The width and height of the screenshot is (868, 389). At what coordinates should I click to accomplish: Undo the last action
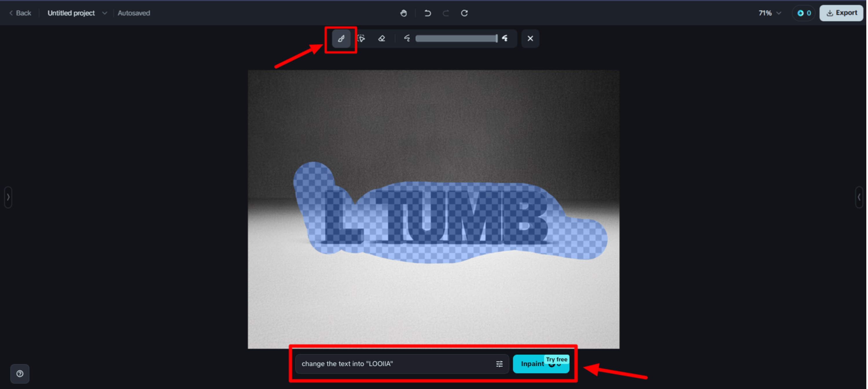click(427, 13)
